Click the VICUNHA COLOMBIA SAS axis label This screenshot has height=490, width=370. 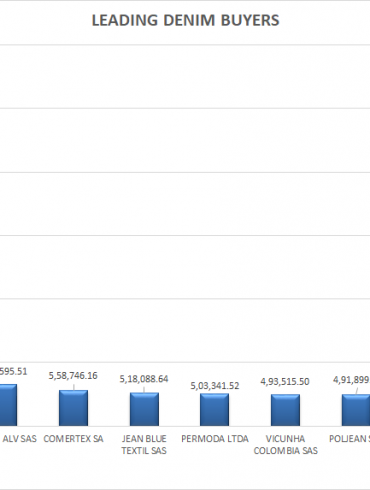[x=285, y=445]
